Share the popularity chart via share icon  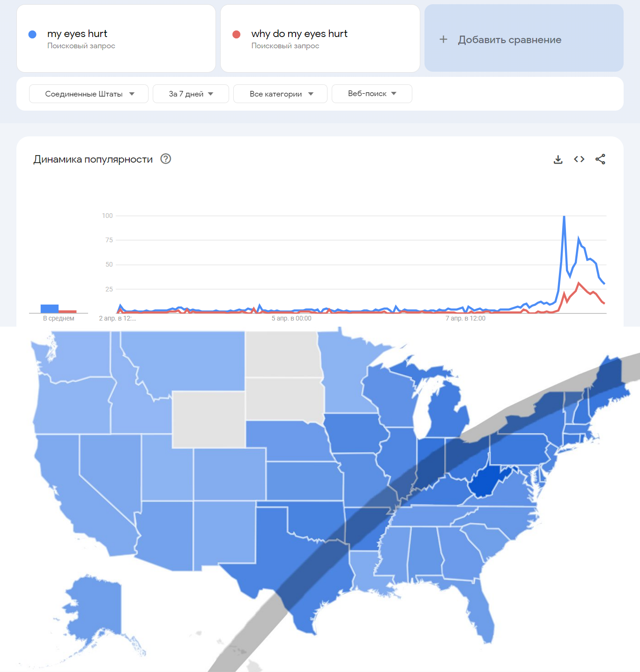[600, 159]
